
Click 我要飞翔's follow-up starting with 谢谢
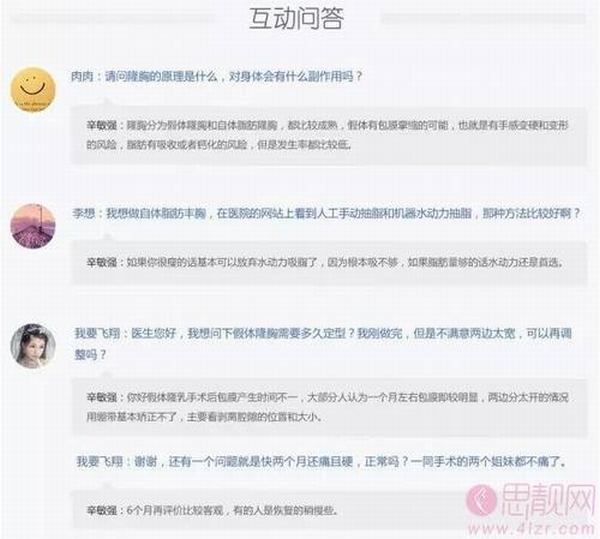321,461
